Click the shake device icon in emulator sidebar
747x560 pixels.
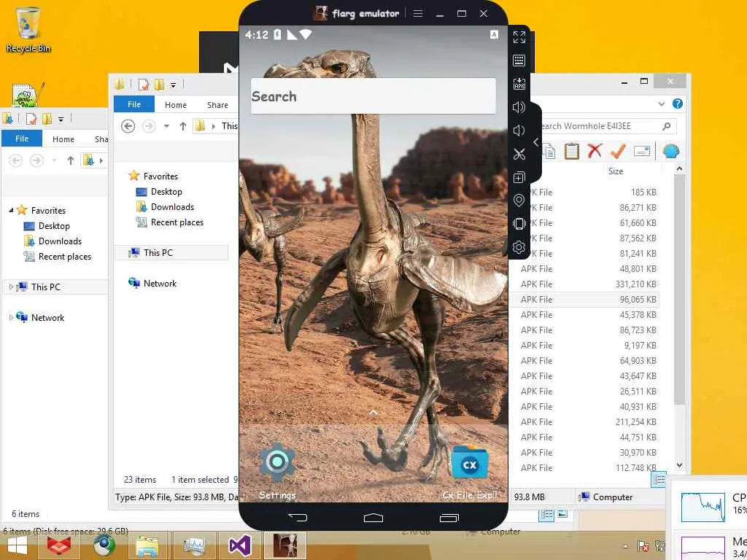(x=519, y=224)
